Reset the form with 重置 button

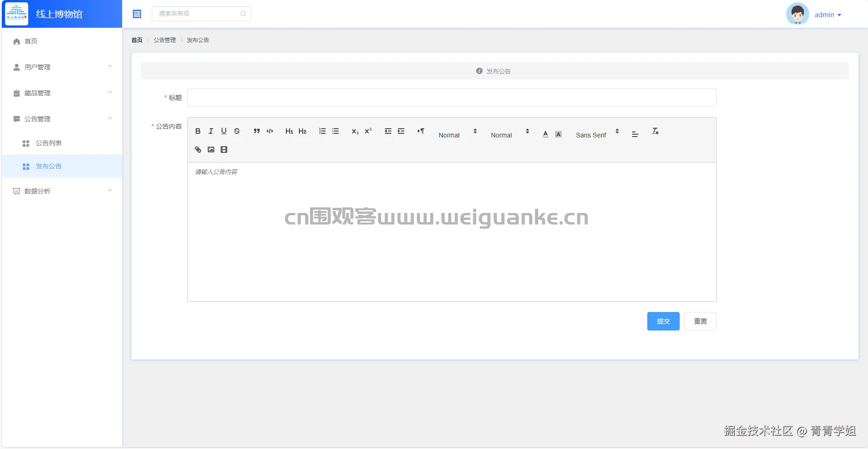(x=701, y=321)
